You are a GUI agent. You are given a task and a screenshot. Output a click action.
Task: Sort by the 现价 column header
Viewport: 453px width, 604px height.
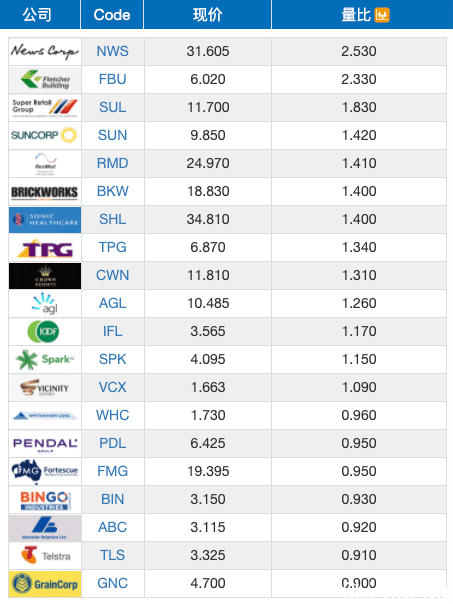pos(207,15)
